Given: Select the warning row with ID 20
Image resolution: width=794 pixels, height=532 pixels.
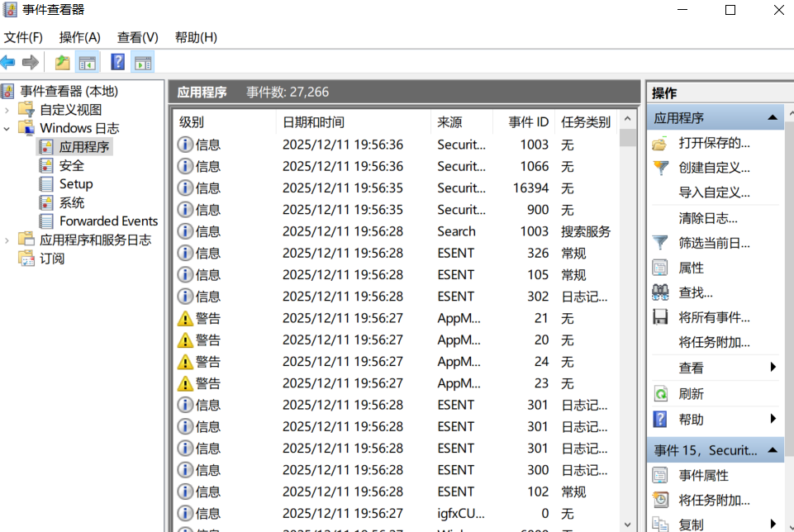Looking at the screenshot, I should coord(396,340).
